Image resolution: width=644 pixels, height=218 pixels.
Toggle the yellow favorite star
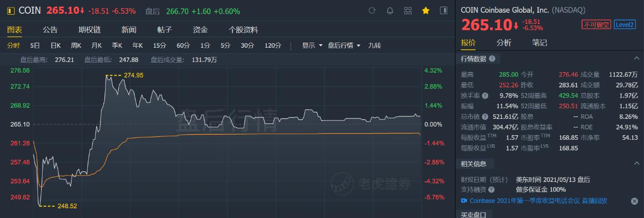(x=426, y=11)
